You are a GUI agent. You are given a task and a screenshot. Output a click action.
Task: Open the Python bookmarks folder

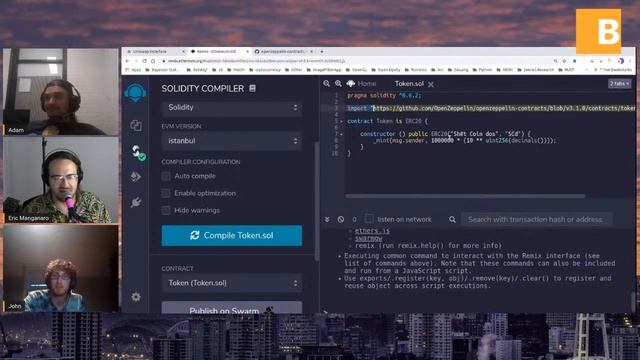coord(482,70)
